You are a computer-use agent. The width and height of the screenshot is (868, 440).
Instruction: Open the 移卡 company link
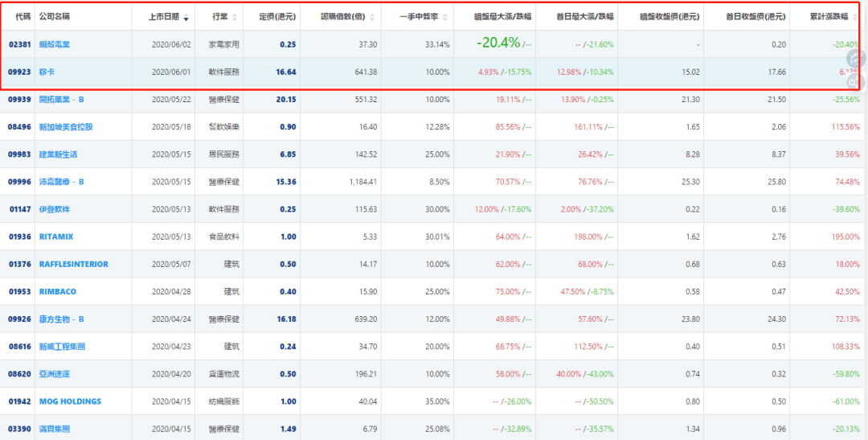(x=47, y=72)
